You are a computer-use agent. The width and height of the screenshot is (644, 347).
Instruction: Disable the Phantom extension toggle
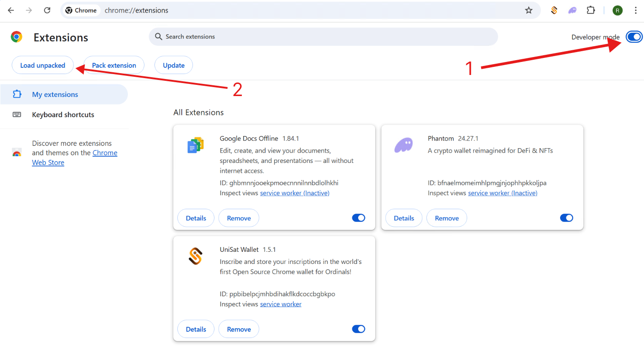(x=566, y=218)
